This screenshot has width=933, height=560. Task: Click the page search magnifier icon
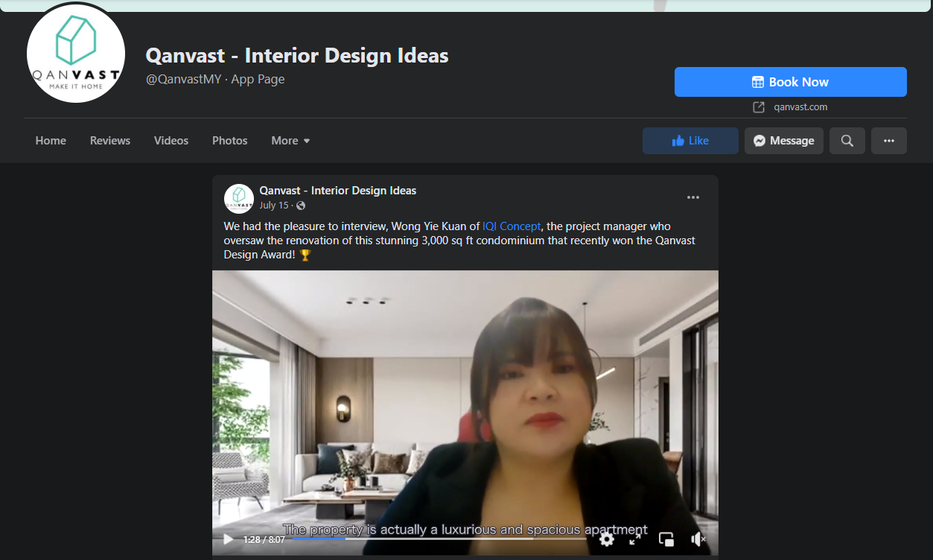847,141
